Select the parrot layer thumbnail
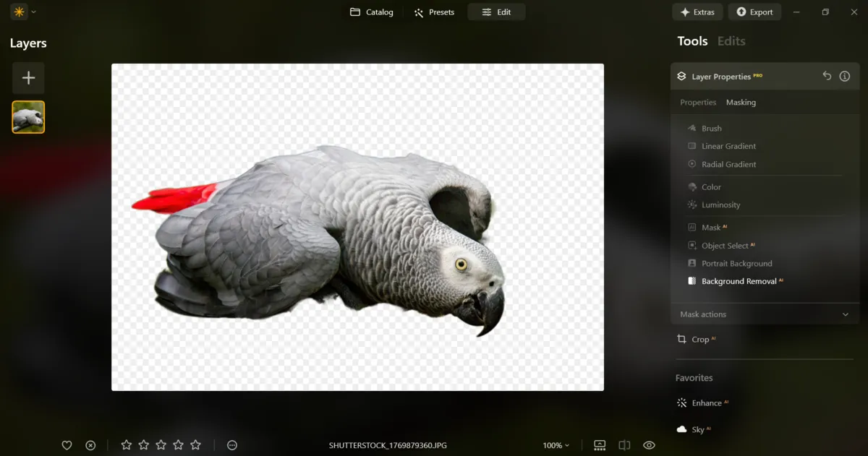Image resolution: width=868 pixels, height=456 pixels. coord(28,117)
